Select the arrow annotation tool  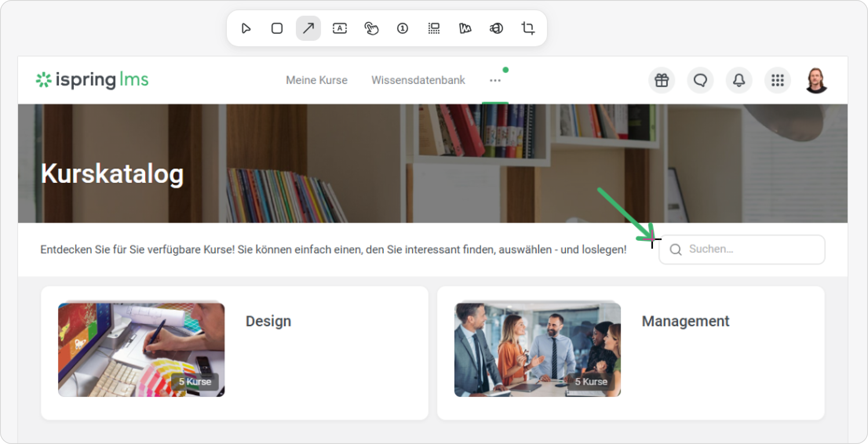tap(308, 28)
